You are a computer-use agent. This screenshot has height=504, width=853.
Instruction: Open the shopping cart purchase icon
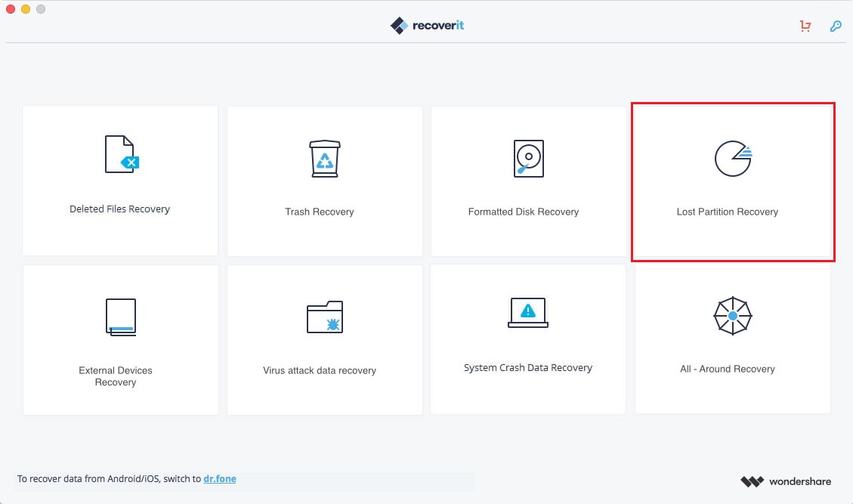tap(805, 26)
